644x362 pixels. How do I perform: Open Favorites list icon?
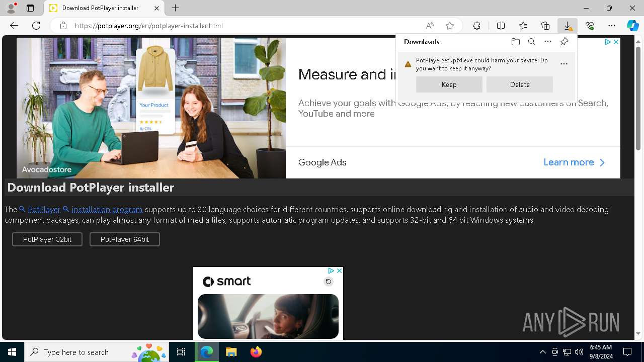click(523, 26)
